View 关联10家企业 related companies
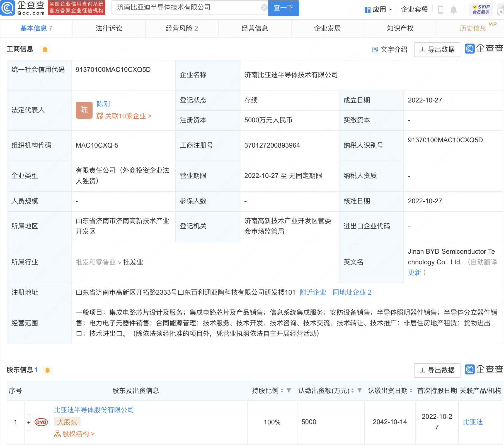This screenshot has width=504, height=445. pyautogui.click(x=124, y=116)
